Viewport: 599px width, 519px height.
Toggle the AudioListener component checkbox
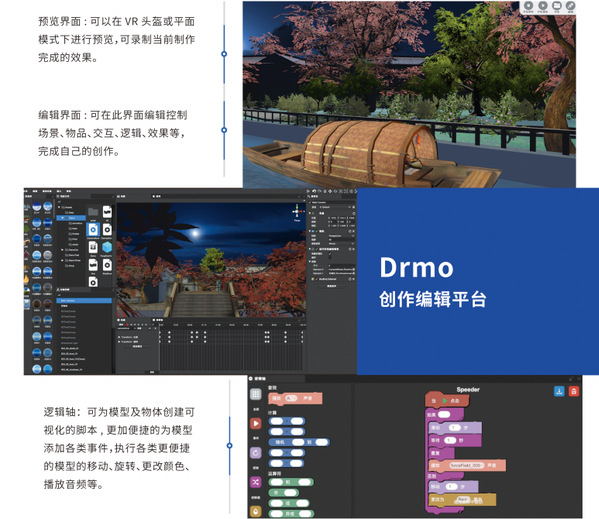click(317, 279)
